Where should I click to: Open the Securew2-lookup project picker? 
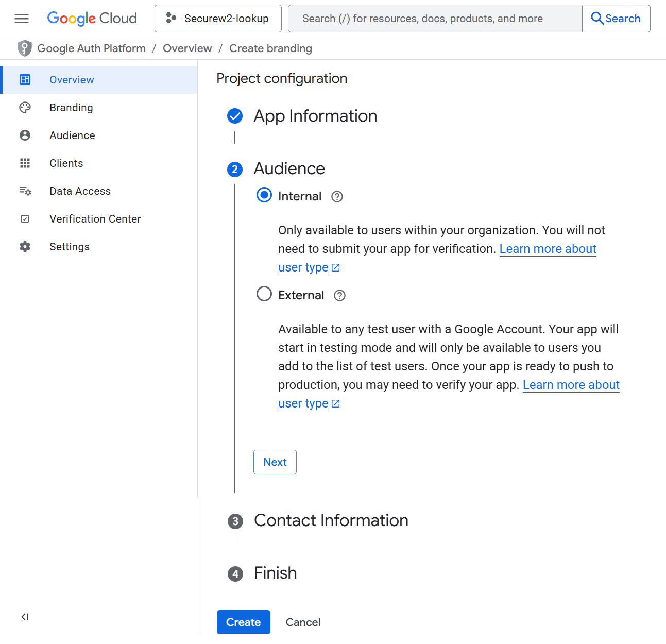pos(218,19)
